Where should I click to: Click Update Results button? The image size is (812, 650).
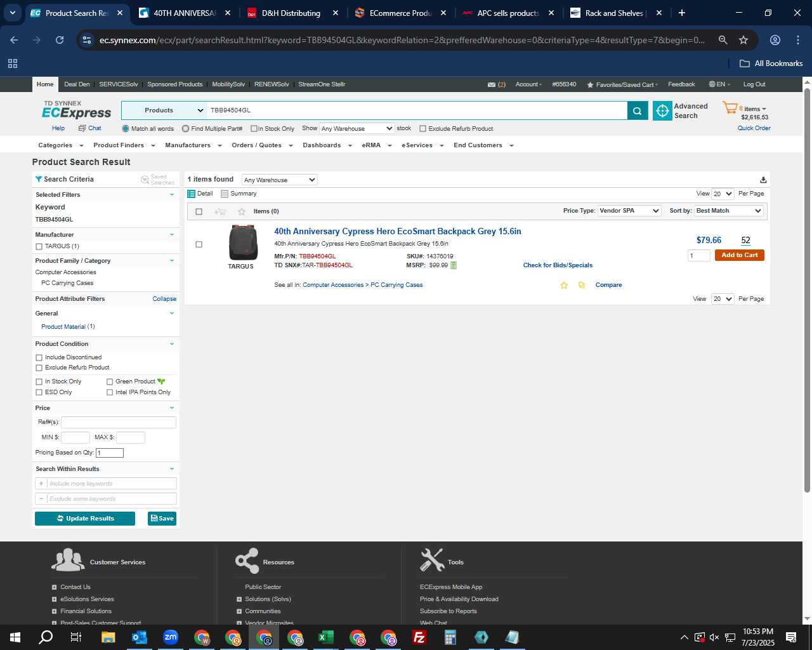(x=85, y=519)
